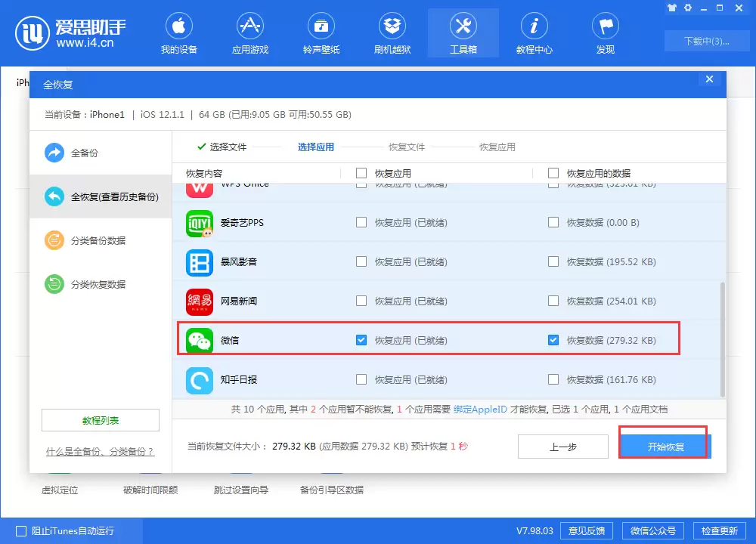Select 全备份 full backup sidebar item
The width and height of the screenshot is (756, 544).
pyautogui.click(x=101, y=153)
